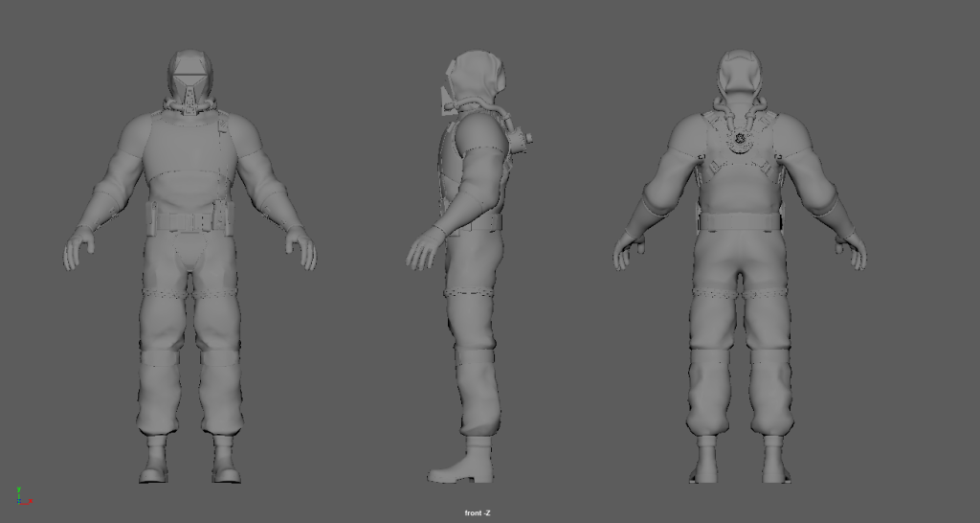Select the belt buckle on front-facing model
The height and width of the screenshot is (523, 980).
[x=190, y=222]
